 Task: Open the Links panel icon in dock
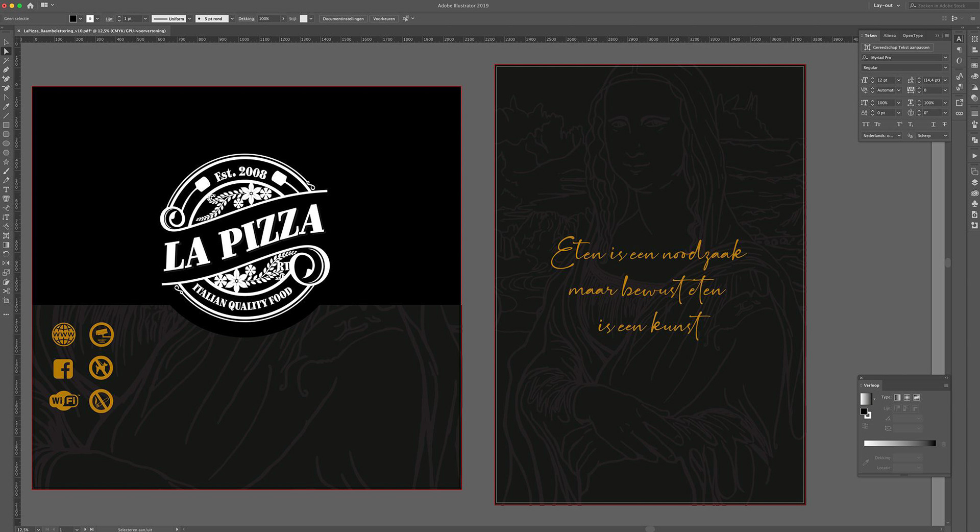959,113
